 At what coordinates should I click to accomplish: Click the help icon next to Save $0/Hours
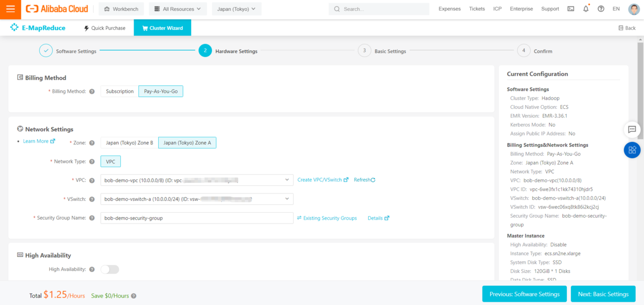(134, 296)
